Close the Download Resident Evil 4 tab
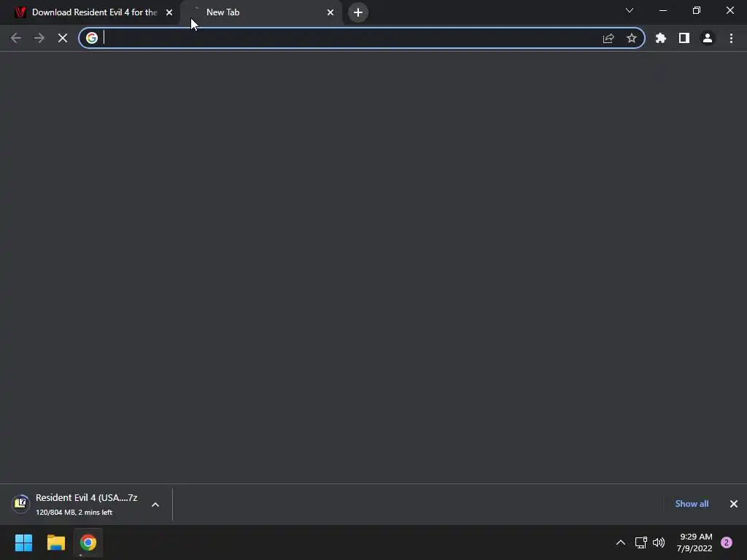 click(169, 12)
